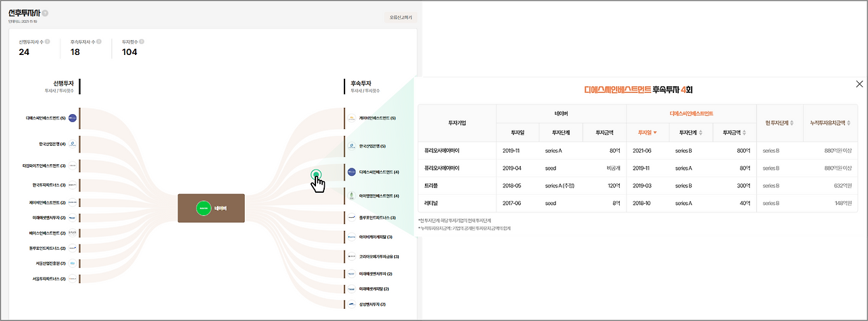Image resolution: width=868 pixels, height=321 pixels.
Task: Sort by 투자단계 with sort arrows
Action: (x=691, y=132)
